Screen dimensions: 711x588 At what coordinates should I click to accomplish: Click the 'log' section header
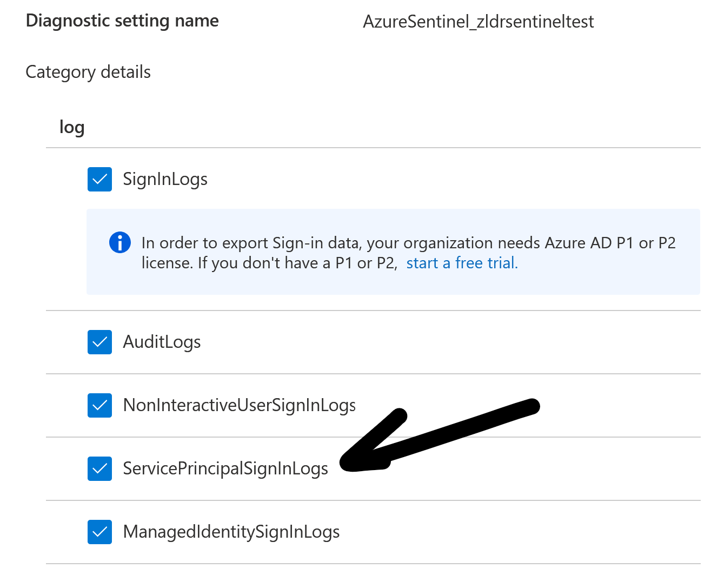[x=72, y=127]
